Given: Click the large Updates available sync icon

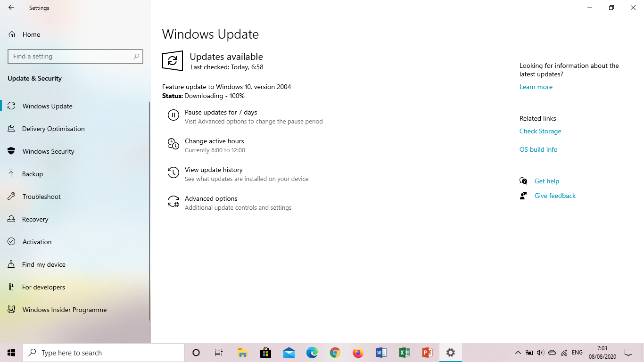Looking at the screenshot, I should 173,61.
